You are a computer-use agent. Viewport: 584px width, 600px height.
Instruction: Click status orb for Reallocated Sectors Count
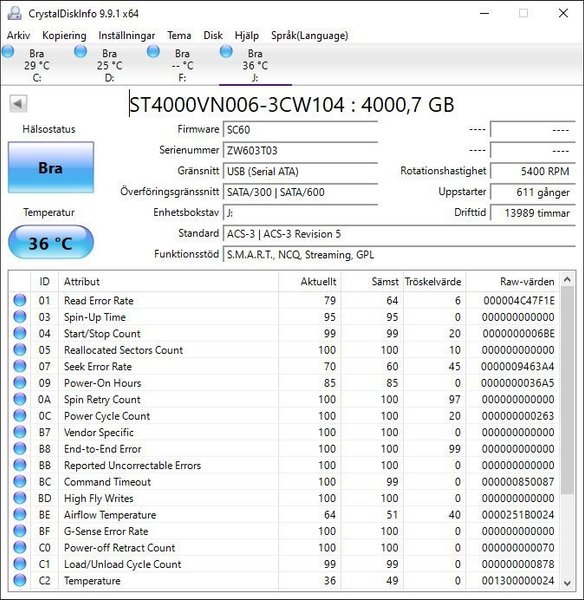(20, 349)
